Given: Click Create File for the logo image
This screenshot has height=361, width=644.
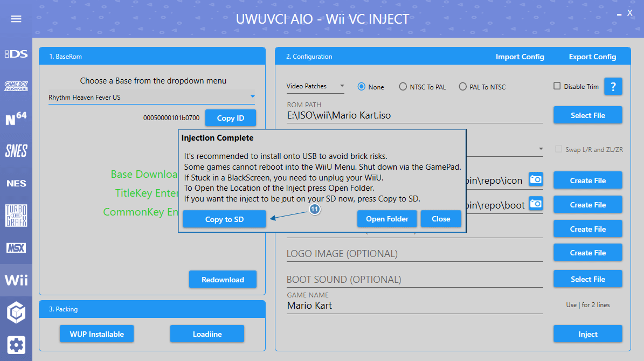Looking at the screenshot, I should (x=588, y=253).
